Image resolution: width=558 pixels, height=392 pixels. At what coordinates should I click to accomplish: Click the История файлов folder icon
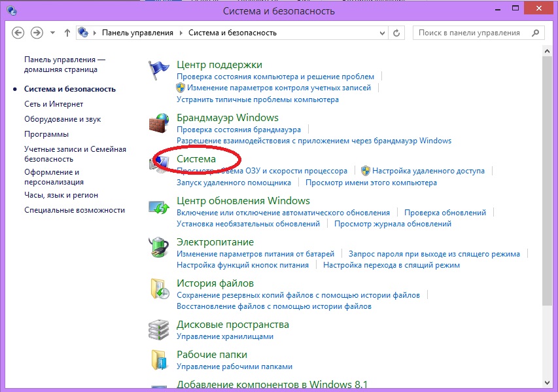point(160,289)
